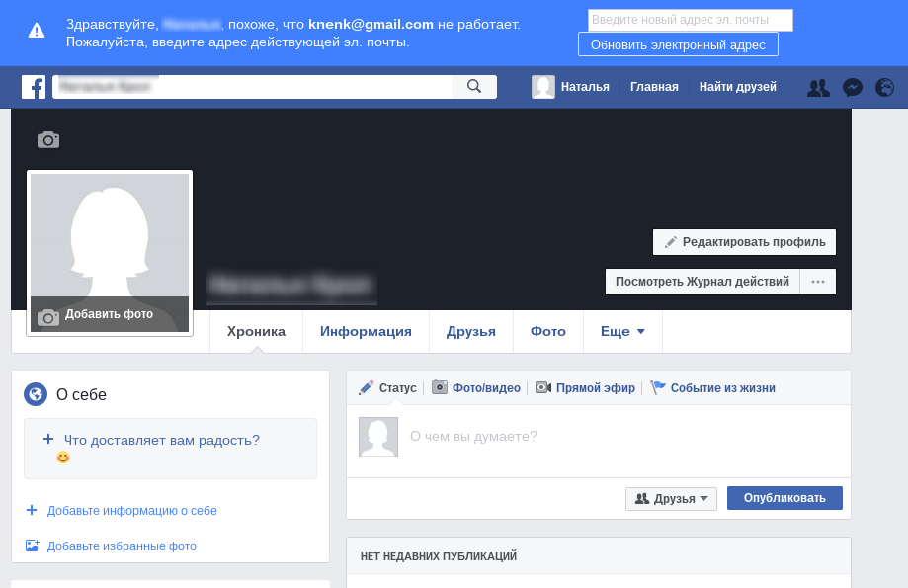Switch to the Информация tab
The image size is (908, 588).
click(366, 332)
